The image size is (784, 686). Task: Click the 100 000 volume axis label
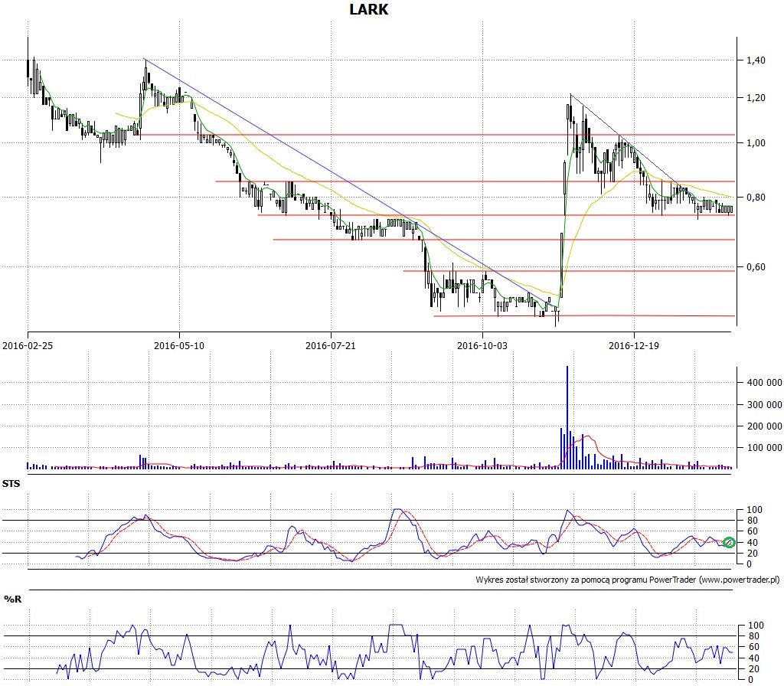[x=765, y=447]
